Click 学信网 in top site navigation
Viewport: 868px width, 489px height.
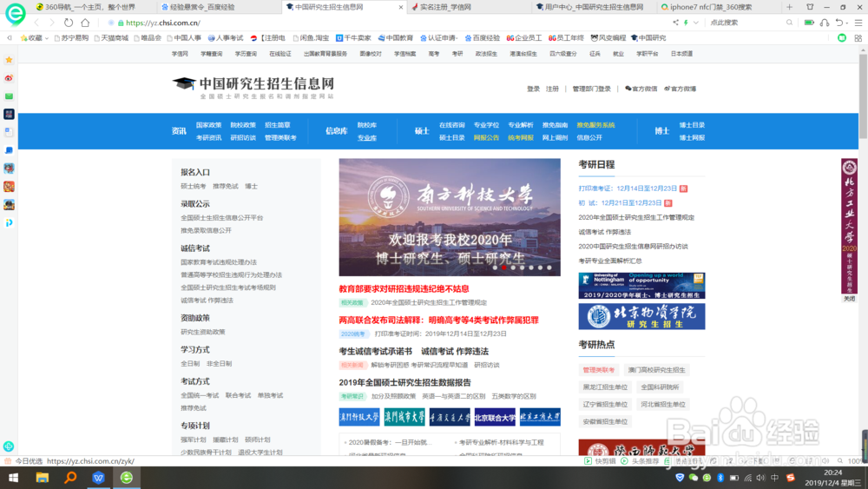point(180,54)
